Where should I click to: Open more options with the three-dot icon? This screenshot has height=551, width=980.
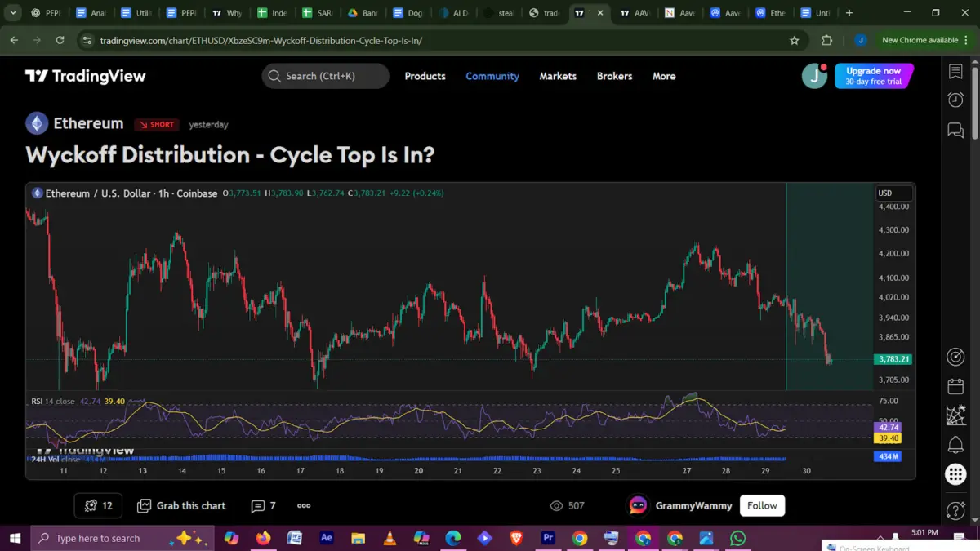[x=302, y=506]
